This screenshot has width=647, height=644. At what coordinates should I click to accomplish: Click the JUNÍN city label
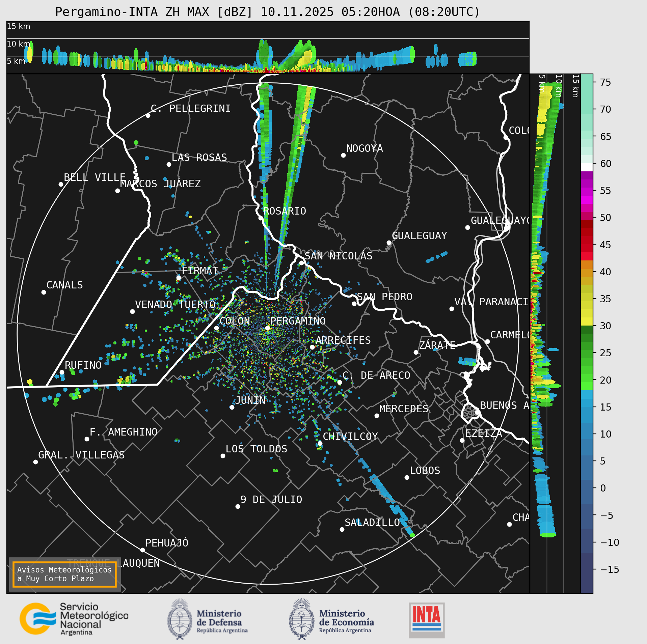[x=250, y=400]
